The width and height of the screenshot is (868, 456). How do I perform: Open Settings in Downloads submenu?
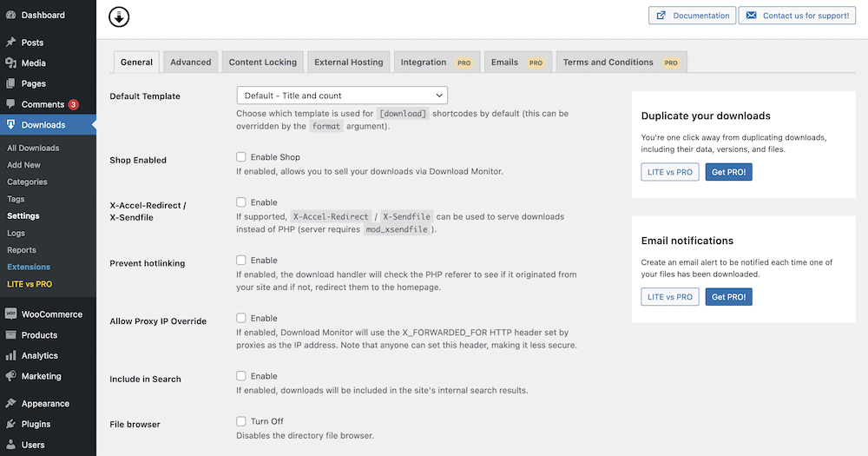point(23,215)
